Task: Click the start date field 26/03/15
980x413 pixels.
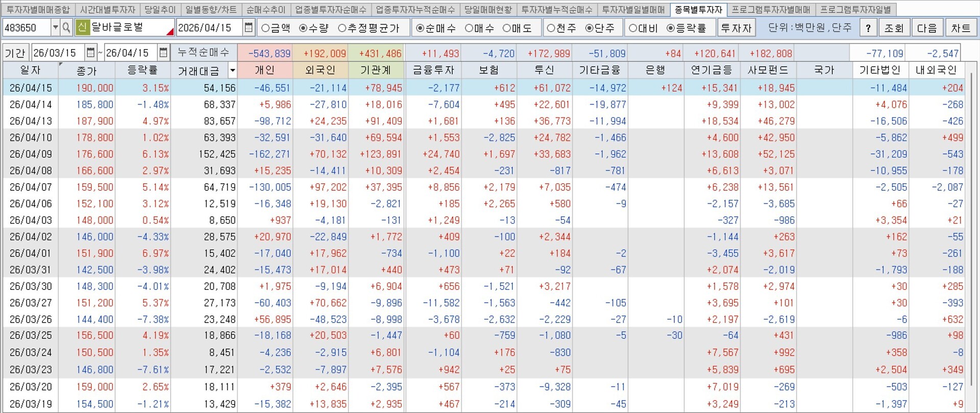Action: 59,53
